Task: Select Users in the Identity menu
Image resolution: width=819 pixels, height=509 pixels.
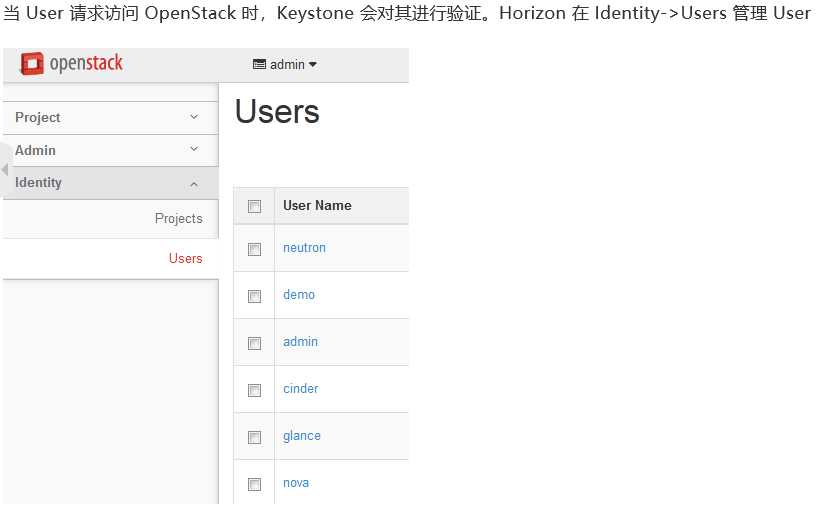Action: click(x=185, y=258)
